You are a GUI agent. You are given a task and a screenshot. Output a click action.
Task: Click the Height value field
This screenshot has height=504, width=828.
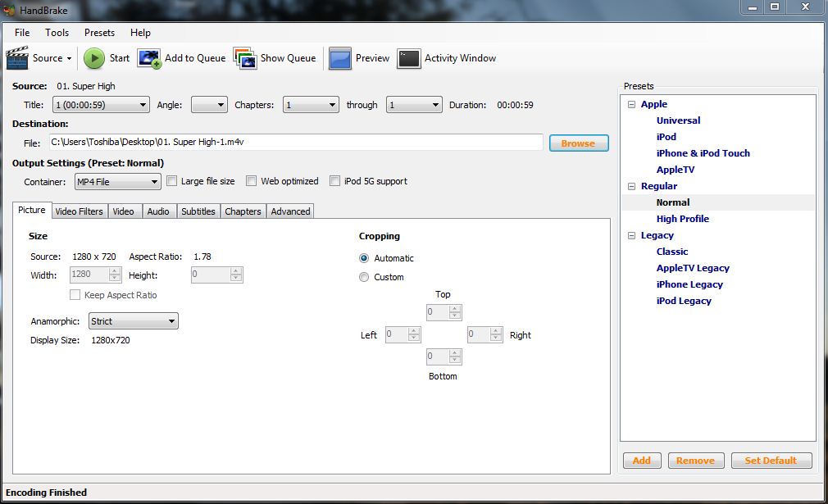point(216,275)
